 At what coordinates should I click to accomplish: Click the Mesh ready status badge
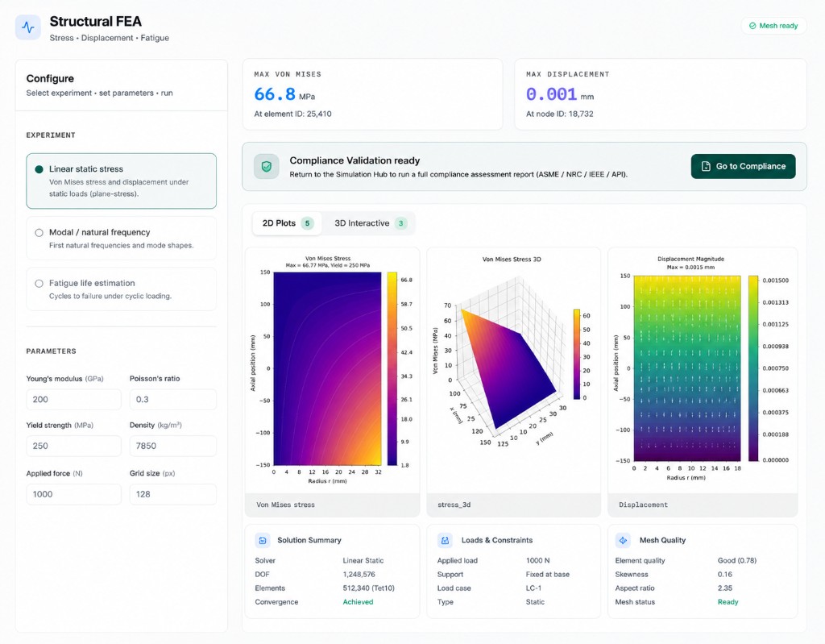click(773, 26)
